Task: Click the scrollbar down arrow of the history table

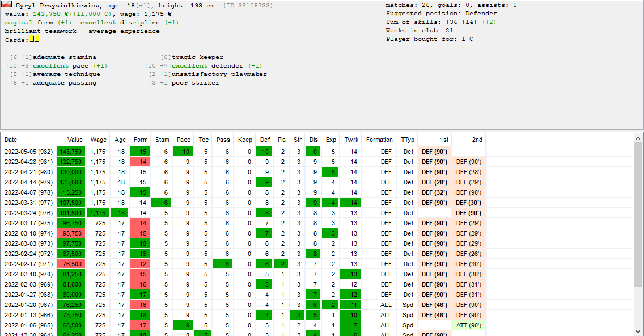Action: coord(638,331)
